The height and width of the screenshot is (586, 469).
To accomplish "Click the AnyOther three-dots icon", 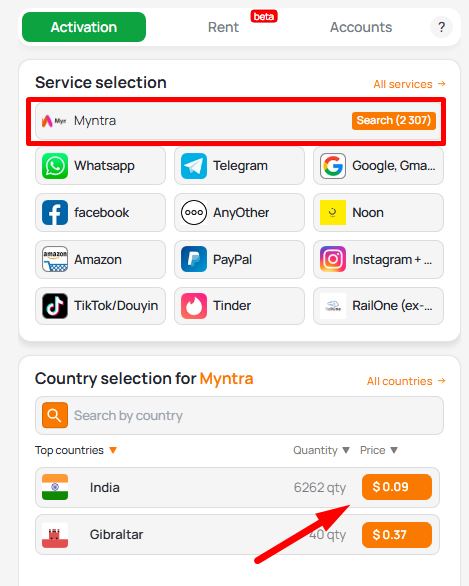I will coord(194,212).
